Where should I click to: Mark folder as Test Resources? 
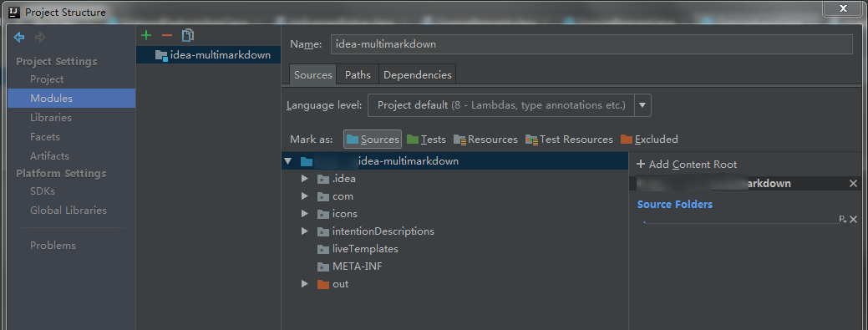pos(569,140)
